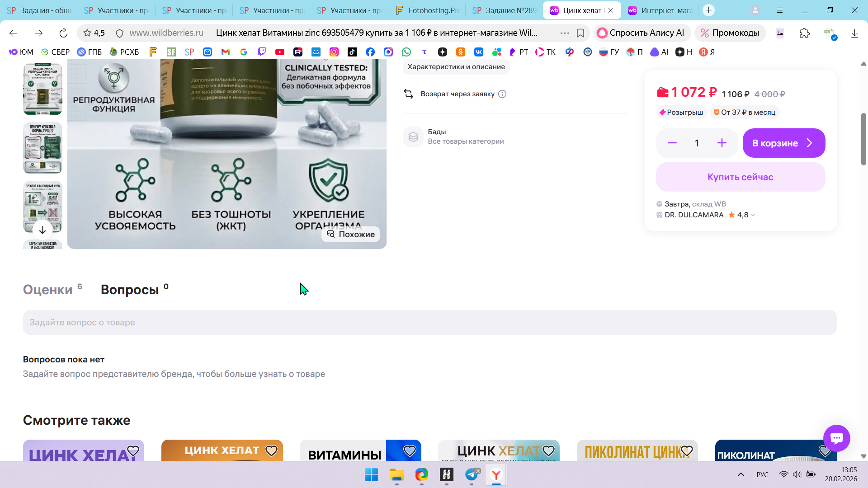Viewport: 868px width, 488px height.
Task: Increase quantity with the plus button
Action: (722, 143)
